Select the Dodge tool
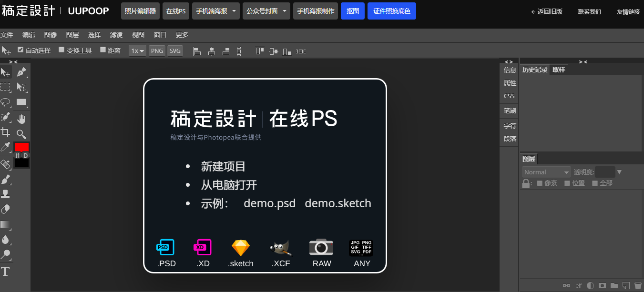Viewport: 644px width, 292px height. click(x=6, y=254)
